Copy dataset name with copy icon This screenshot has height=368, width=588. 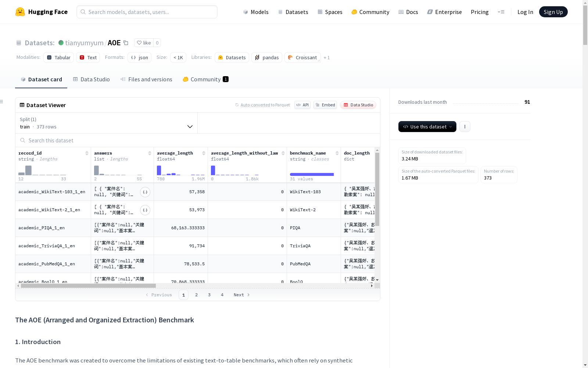[x=126, y=43]
